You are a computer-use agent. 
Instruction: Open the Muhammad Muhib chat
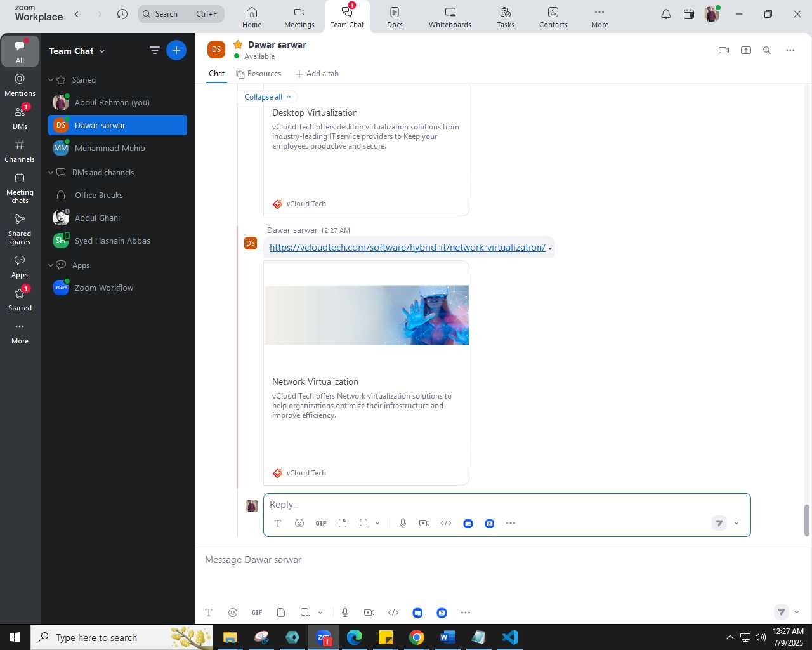click(x=117, y=148)
